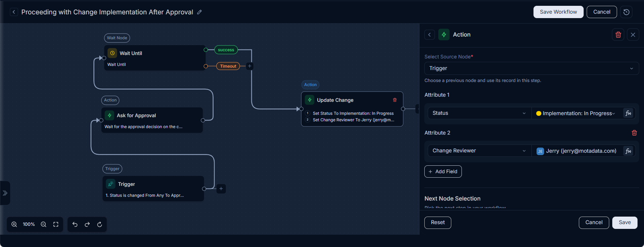Cancel action panel changes
Image resolution: width=644 pixels, height=247 pixels.
point(594,222)
